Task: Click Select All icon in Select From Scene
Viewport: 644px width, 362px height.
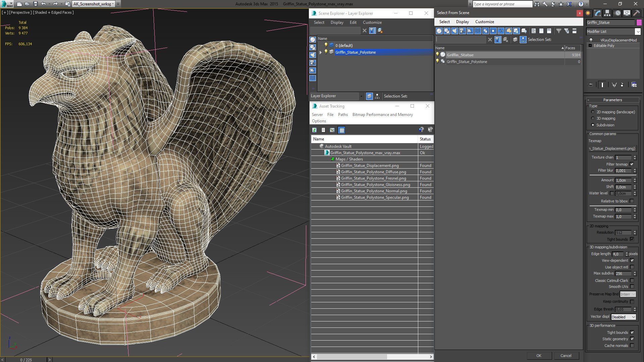Action: pos(534,31)
